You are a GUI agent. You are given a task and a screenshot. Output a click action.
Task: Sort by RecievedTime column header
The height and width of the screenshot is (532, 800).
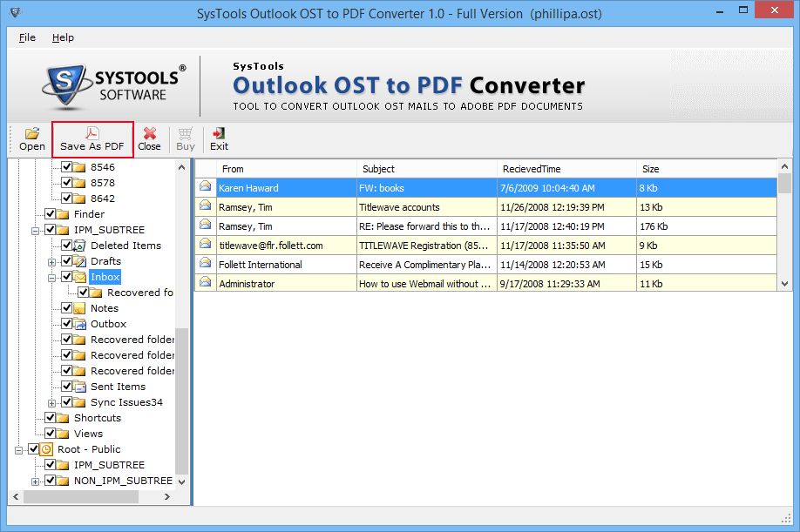coord(566,169)
